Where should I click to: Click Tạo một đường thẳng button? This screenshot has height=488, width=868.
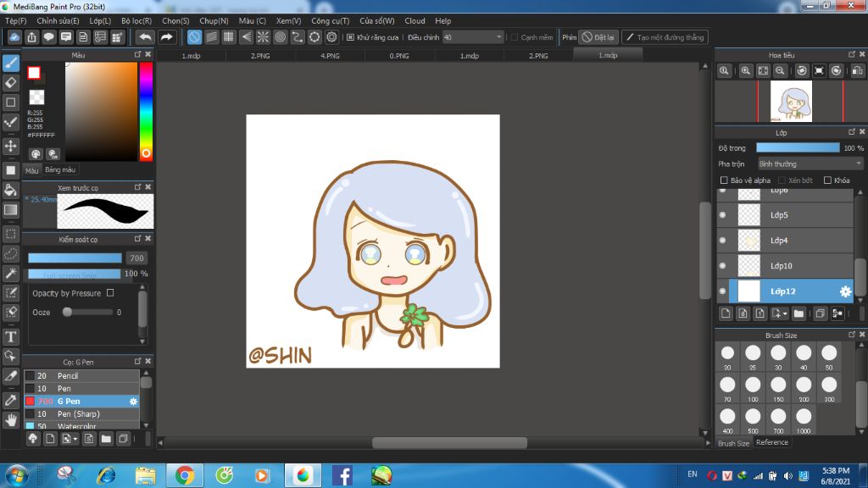pos(665,37)
